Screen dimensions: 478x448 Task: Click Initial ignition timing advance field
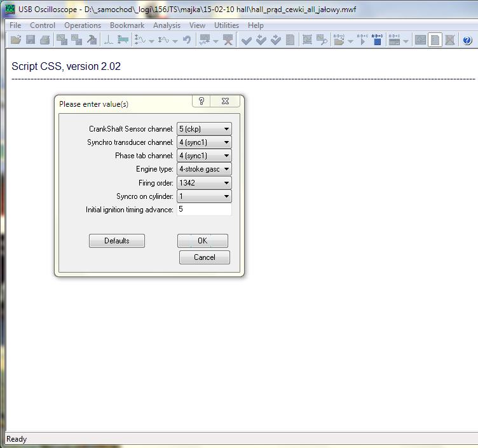204,209
